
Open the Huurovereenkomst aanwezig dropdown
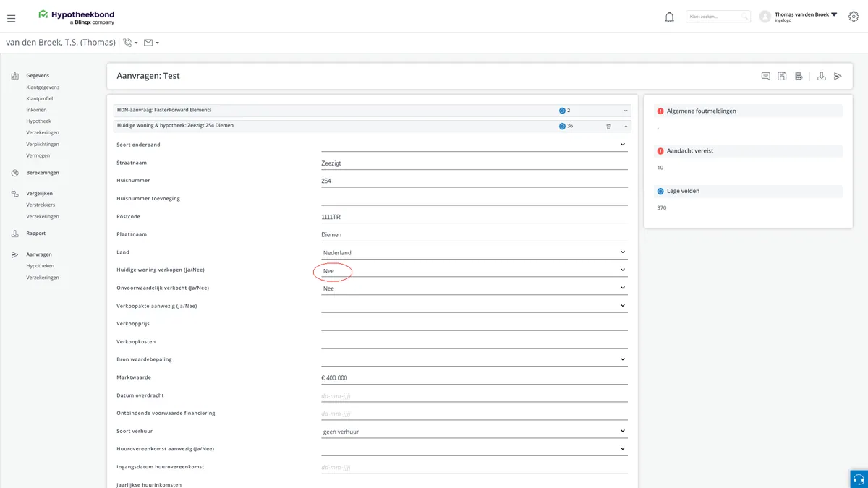[x=475, y=449]
